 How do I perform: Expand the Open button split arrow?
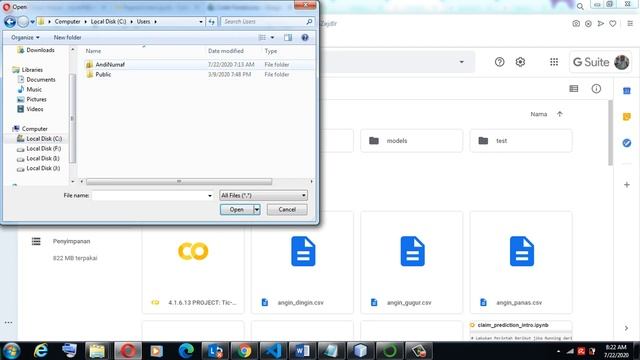coord(257,210)
